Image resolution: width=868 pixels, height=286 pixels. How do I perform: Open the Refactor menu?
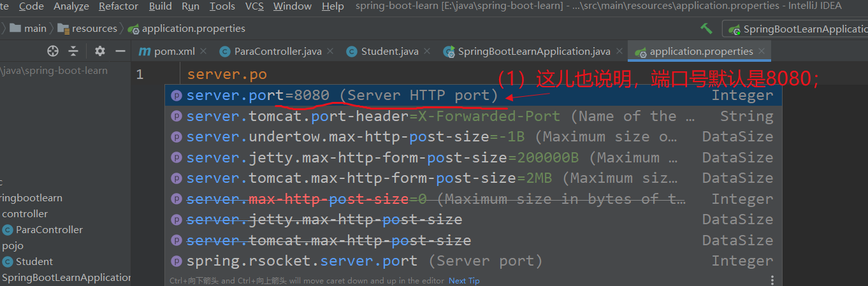(119, 6)
